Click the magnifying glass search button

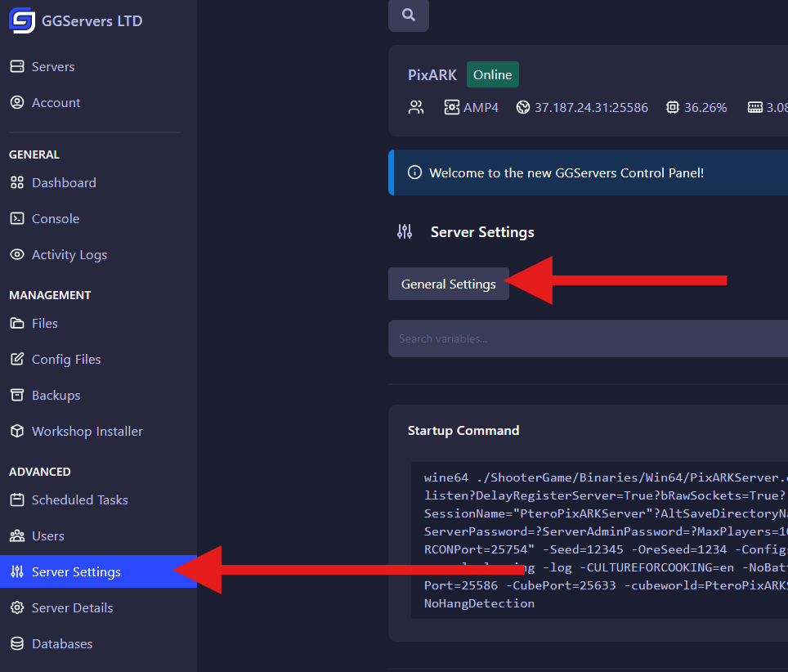click(x=409, y=15)
